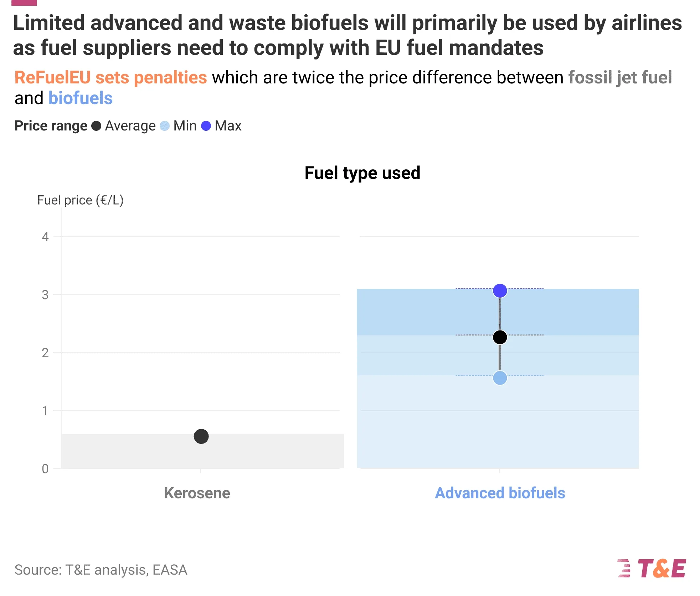Click the Kerosene axis label

197,493
